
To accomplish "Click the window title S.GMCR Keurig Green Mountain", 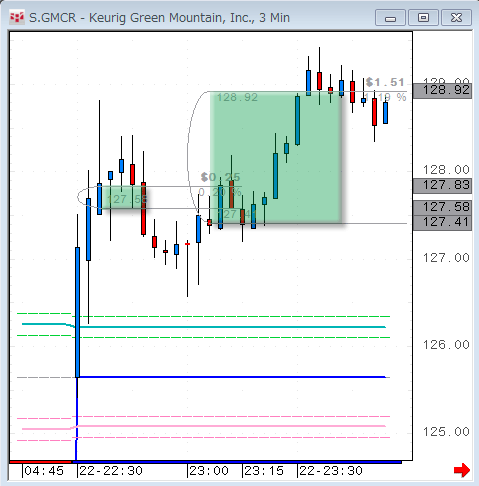I will 159,18.
